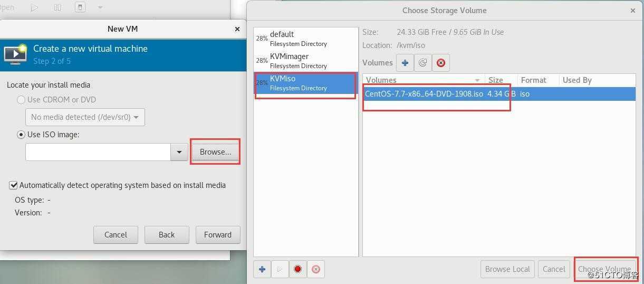The height and width of the screenshot is (284, 644).
Task: Open shutdown options arrow in background toolbar
Action: 100,7
